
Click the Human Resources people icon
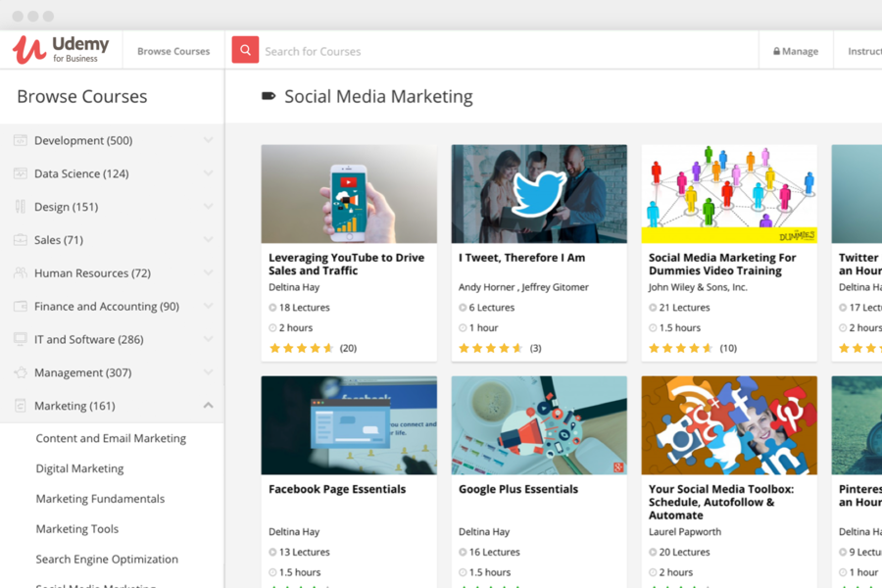click(21, 273)
